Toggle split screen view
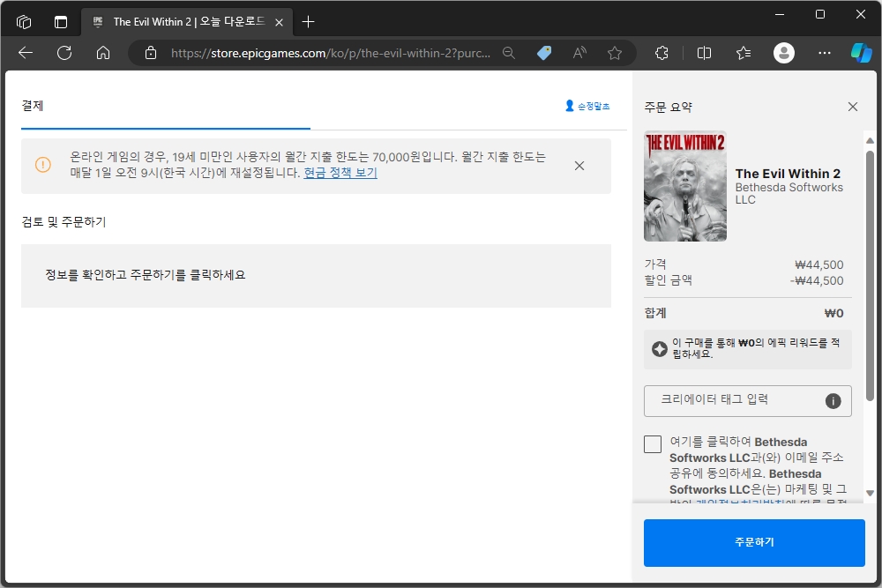Image resolution: width=882 pixels, height=588 pixels. pos(704,54)
